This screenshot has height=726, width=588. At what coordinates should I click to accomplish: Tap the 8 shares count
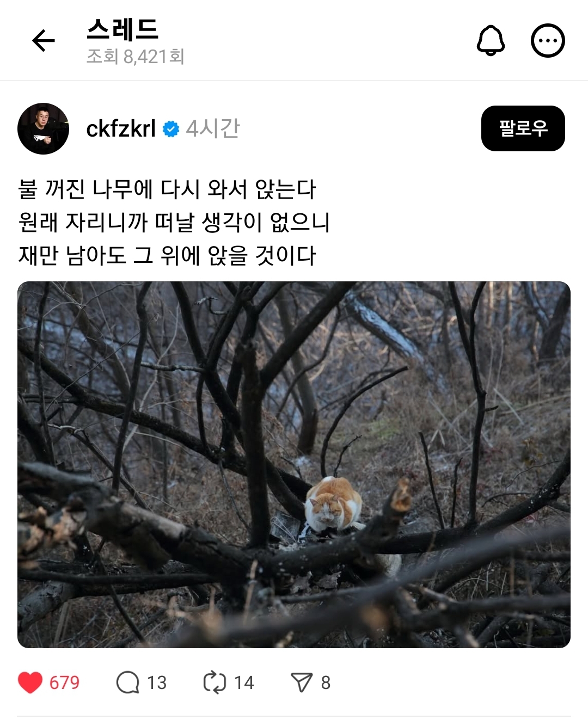tap(326, 682)
